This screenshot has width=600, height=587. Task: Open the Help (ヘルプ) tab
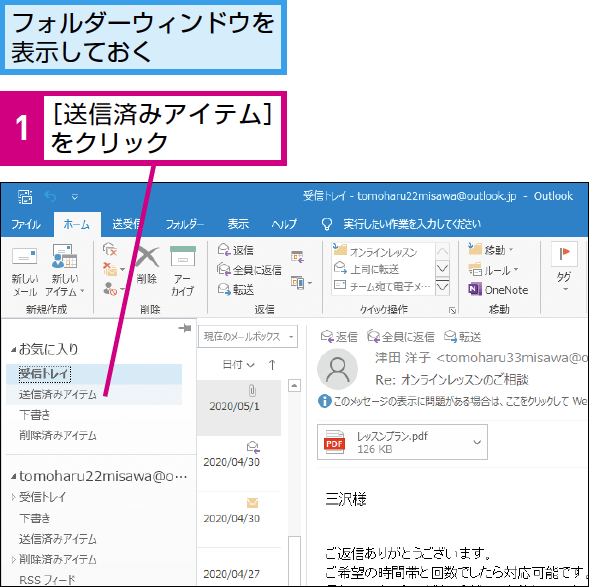[284, 224]
